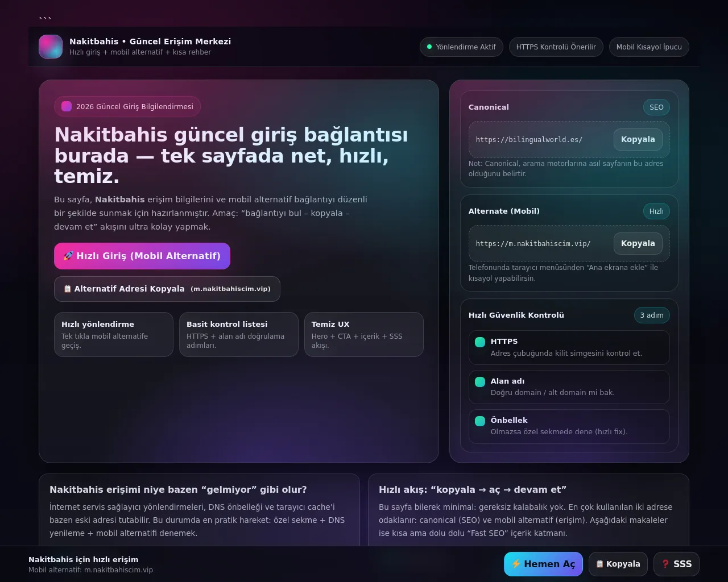This screenshot has height=582, width=728.
Task: Click the green Yönlendirme Aktif status dot
Action: click(429, 47)
